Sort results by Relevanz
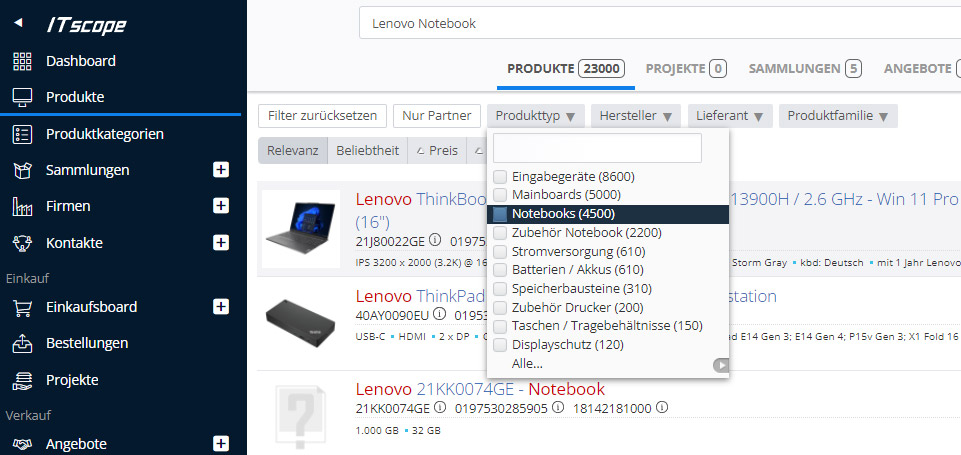This screenshot has width=961, height=455. 293,150
